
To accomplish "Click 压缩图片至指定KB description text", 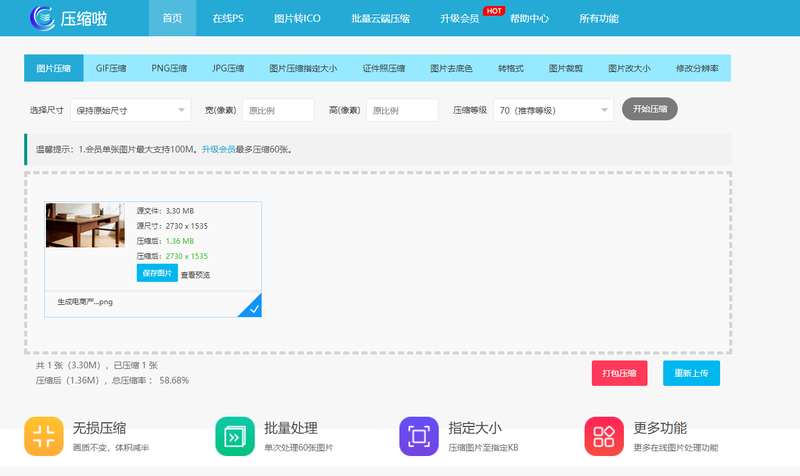I will tap(483, 447).
